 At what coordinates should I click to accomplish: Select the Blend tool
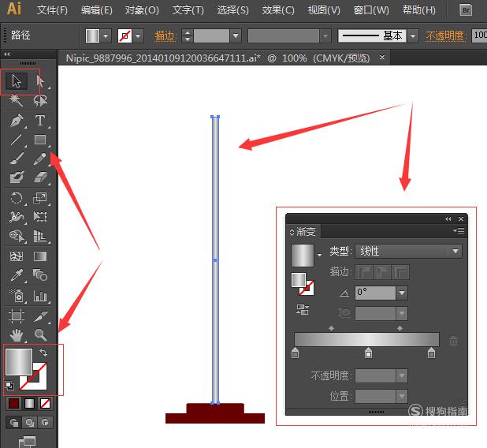click(x=40, y=275)
